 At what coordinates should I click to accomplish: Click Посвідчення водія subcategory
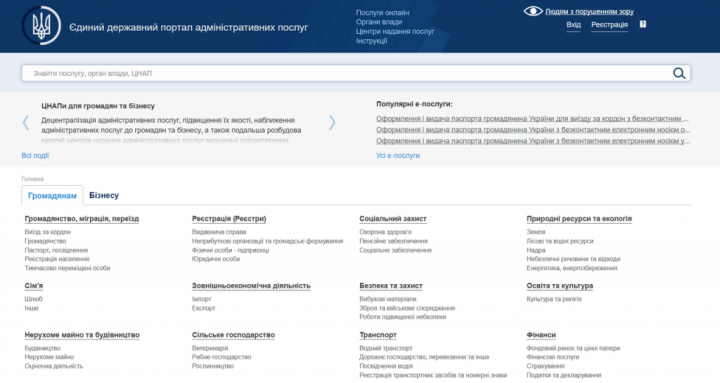pos(386,366)
